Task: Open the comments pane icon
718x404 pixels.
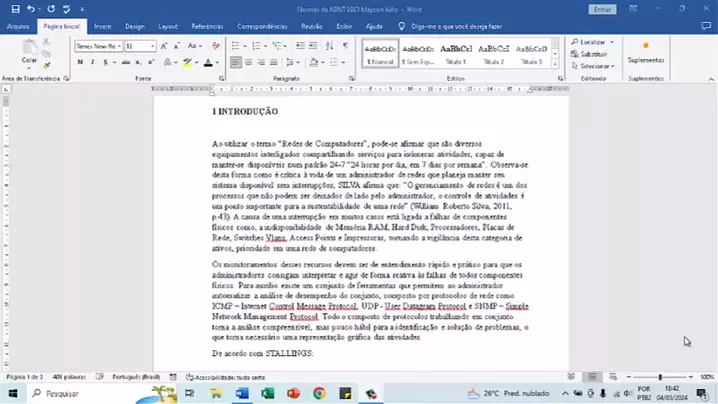Action: click(706, 26)
